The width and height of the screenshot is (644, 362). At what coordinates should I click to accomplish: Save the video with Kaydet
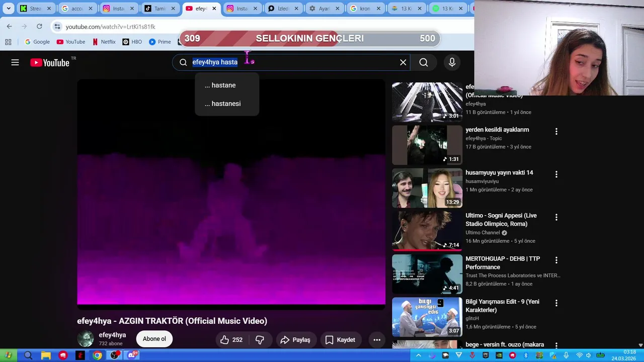[341, 340]
